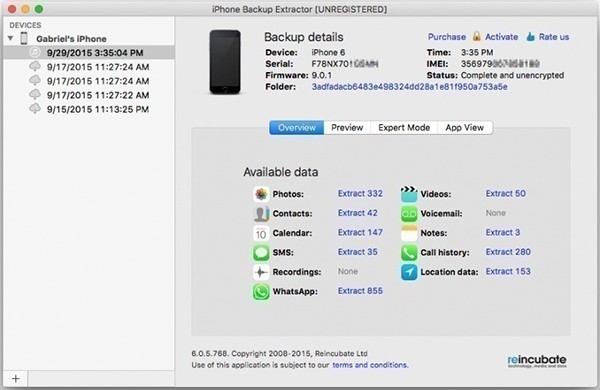Collapse Gabriel's iPhone device tree
Screen dimensions: 600x390
coord(11,38)
